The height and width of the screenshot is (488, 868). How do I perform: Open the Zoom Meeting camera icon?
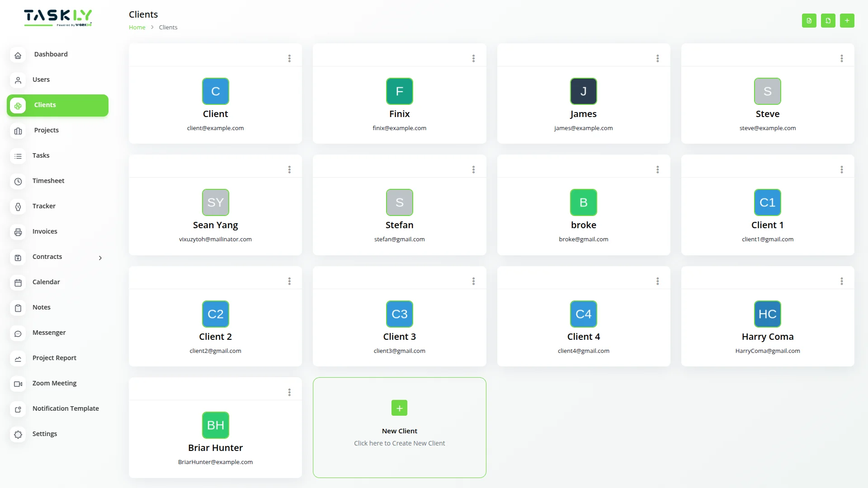[x=18, y=384]
